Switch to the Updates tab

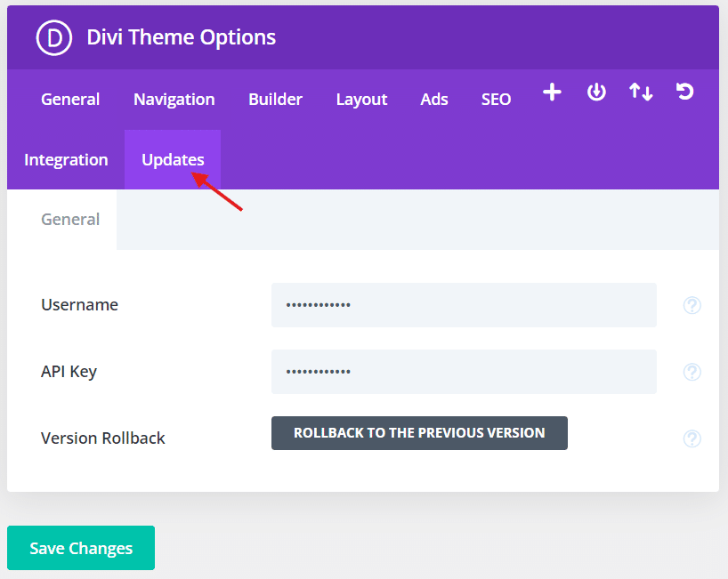click(172, 159)
